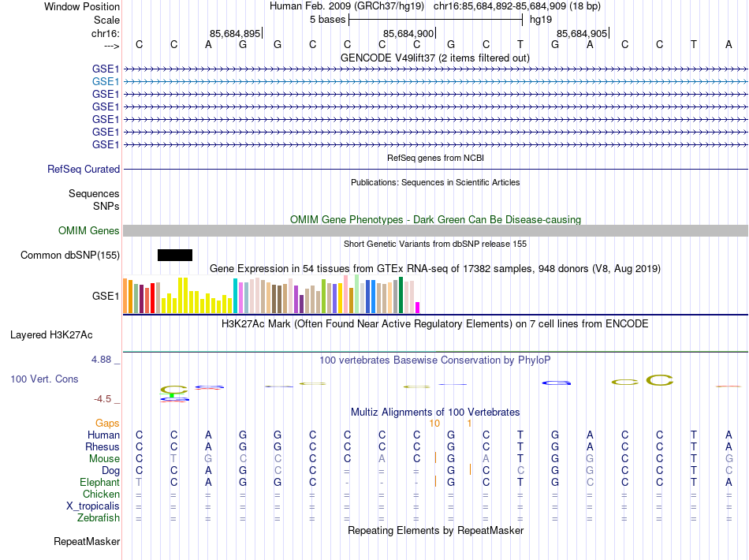
Task: Click the magenta bar in GTEx chart
Action: point(418,308)
